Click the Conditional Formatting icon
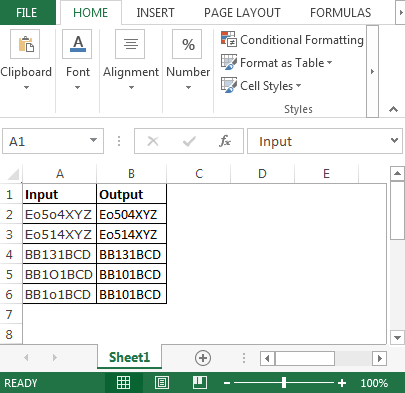405x393 pixels. [x=229, y=39]
